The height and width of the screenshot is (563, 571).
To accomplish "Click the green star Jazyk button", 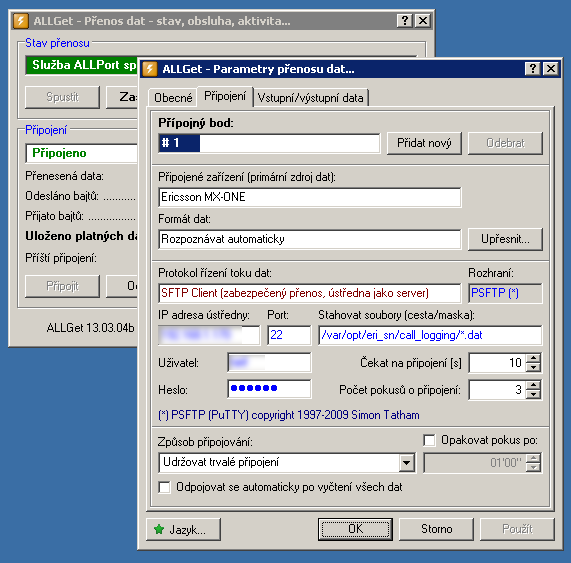I will pos(184,529).
